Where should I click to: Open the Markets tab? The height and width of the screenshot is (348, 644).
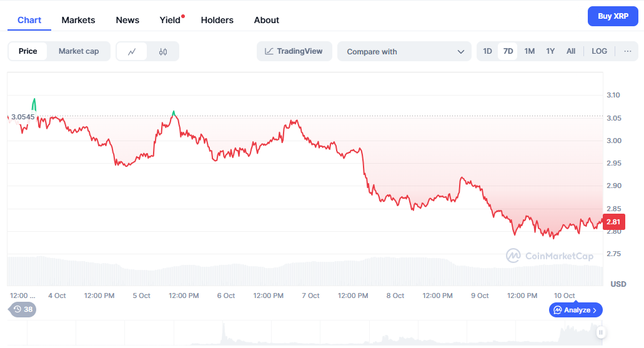(78, 20)
